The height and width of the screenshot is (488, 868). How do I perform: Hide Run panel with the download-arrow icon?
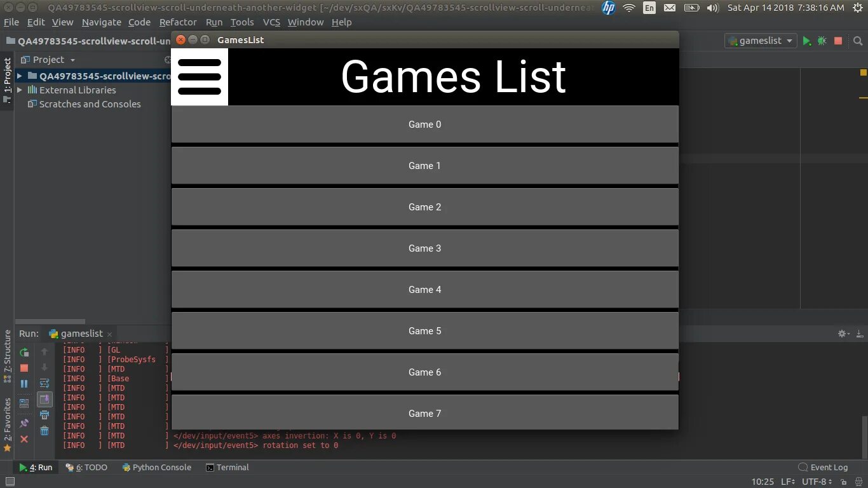click(859, 334)
